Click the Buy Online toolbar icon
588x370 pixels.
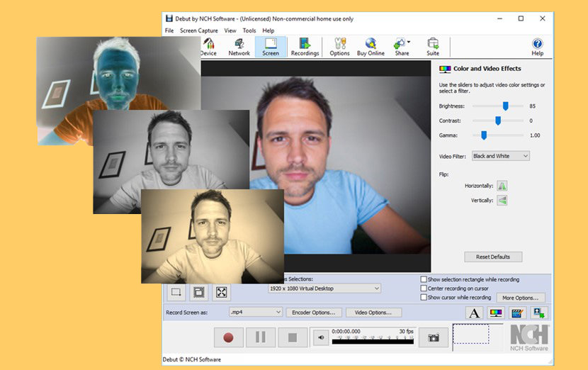[x=371, y=47]
